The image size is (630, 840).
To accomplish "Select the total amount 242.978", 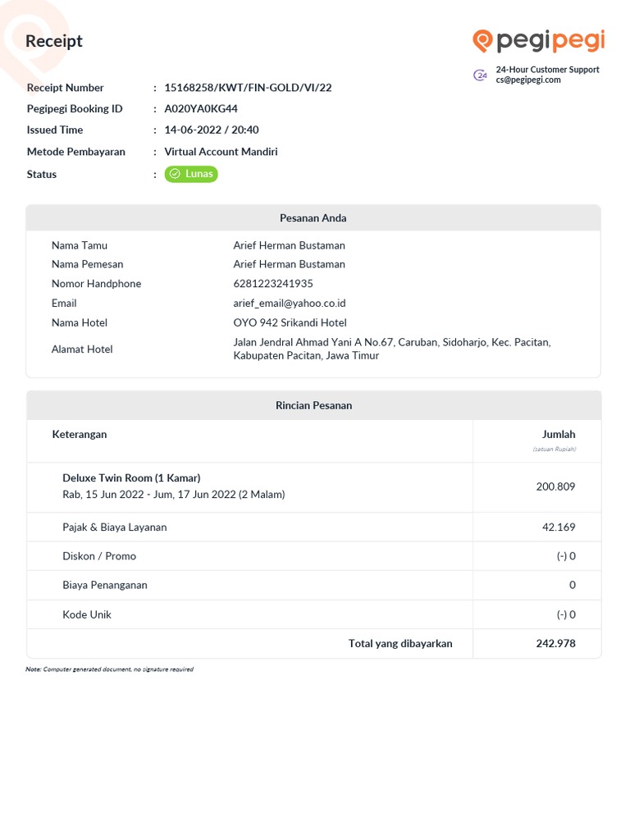I will pyautogui.click(x=555, y=643).
